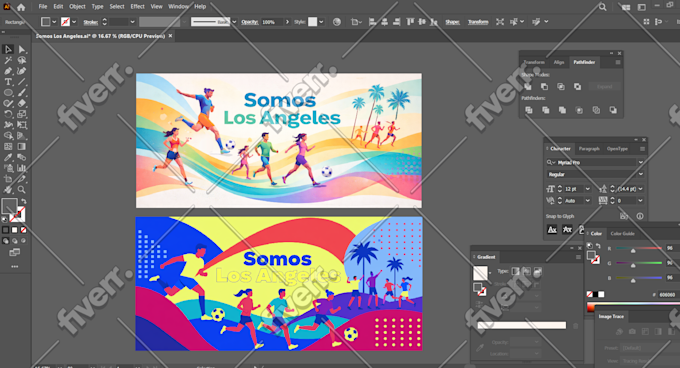Set paint mode to Gradient in toolbar

point(14,230)
